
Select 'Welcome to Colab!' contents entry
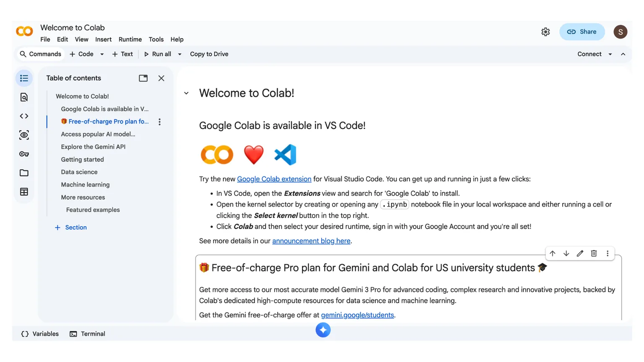tap(82, 96)
